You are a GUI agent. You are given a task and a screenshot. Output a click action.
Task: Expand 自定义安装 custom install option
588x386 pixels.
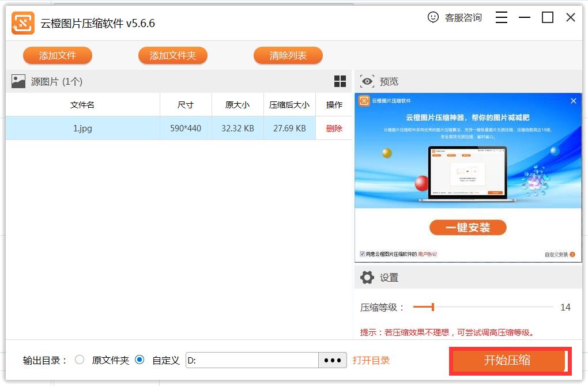(x=559, y=254)
